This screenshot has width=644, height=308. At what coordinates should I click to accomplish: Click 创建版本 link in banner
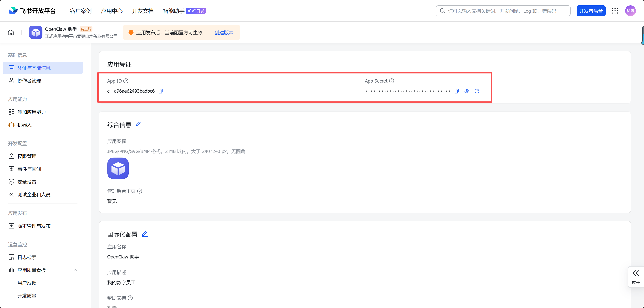point(224,33)
